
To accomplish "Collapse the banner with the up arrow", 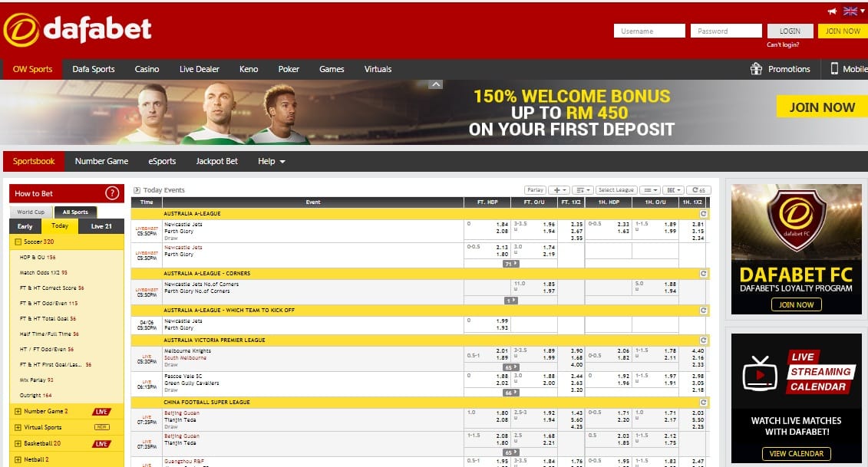I will click(x=435, y=84).
